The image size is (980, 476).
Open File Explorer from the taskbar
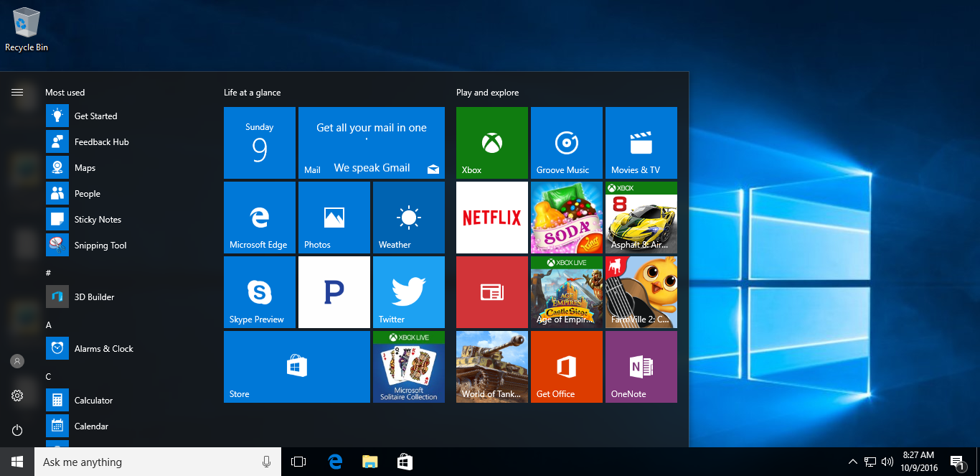tap(369, 462)
